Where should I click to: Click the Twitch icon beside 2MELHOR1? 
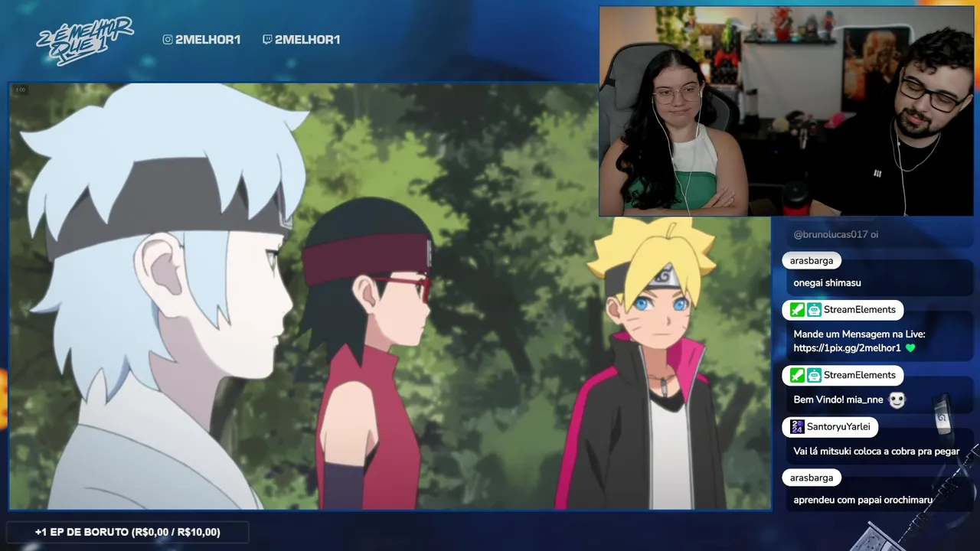[x=267, y=39]
